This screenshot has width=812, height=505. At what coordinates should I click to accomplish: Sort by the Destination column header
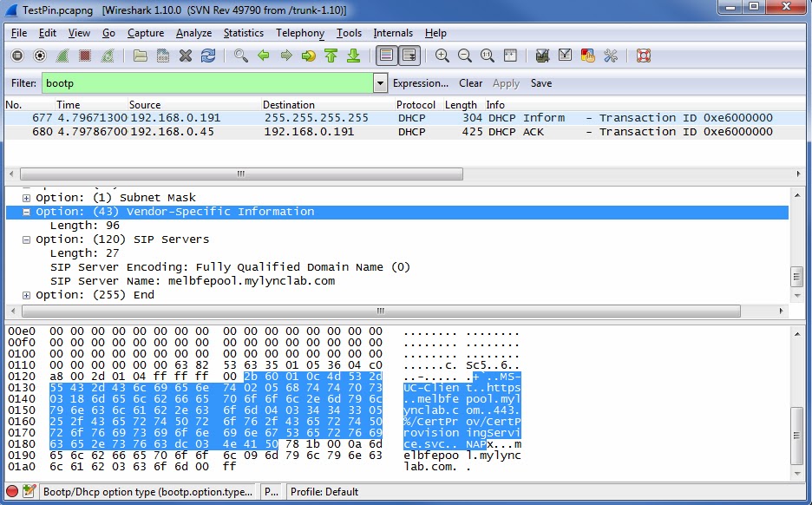click(x=328, y=105)
